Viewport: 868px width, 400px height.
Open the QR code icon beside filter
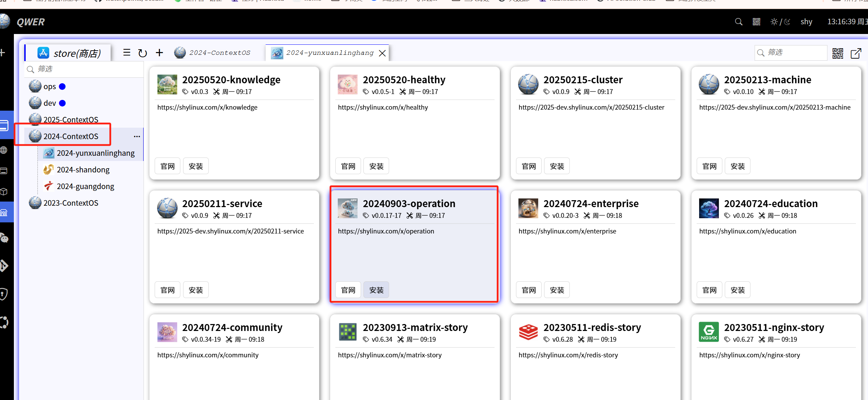click(x=837, y=53)
